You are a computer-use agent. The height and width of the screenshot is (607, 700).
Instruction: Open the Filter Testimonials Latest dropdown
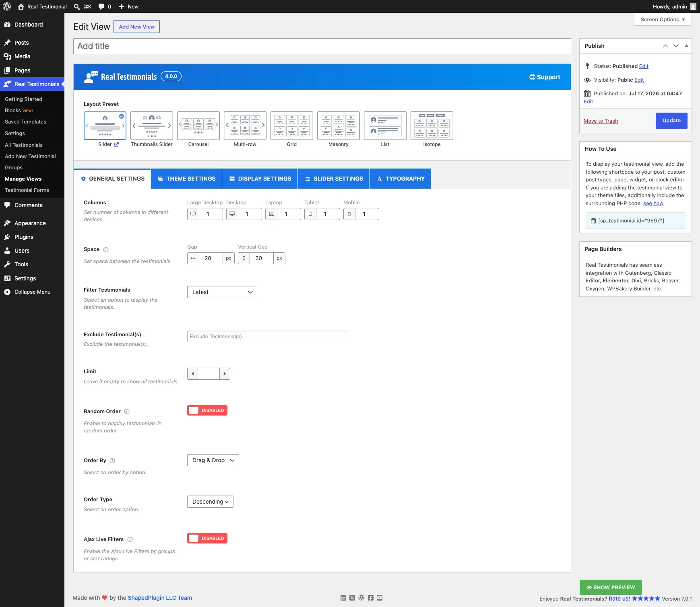(222, 292)
